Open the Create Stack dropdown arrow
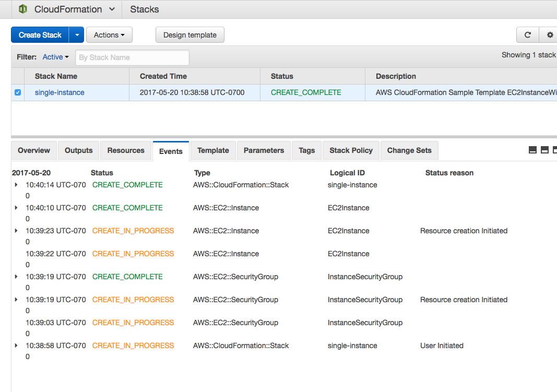This screenshot has width=557, height=392. (76, 34)
